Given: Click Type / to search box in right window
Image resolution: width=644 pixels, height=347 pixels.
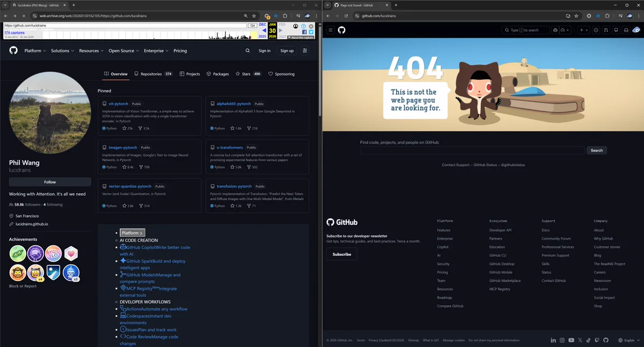Looking at the screenshot, I should 526,30.
